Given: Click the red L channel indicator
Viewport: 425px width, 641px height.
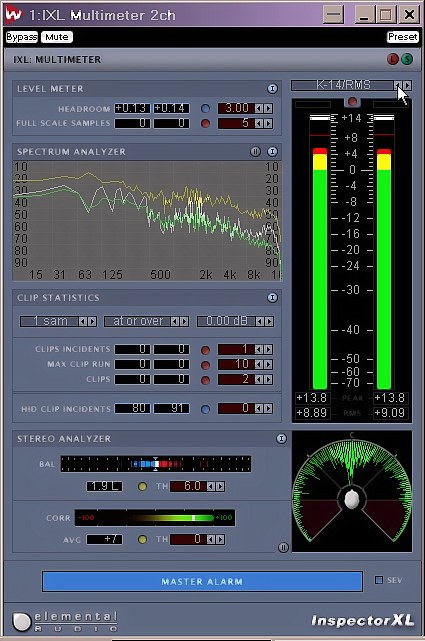Looking at the screenshot, I should [x=393, y=59].
